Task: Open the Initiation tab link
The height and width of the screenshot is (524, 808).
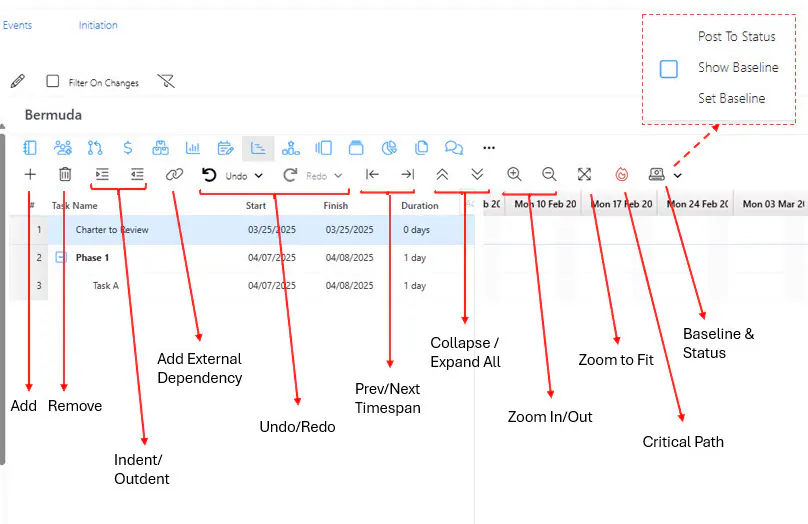Action: [98, 25]
